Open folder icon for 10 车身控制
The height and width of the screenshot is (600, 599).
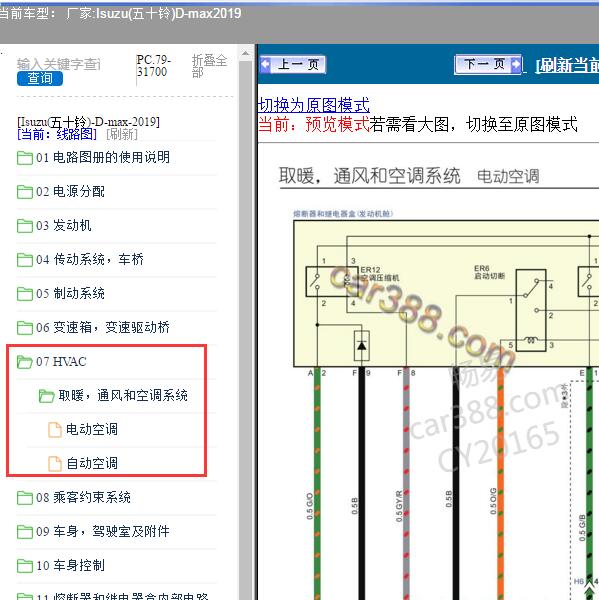click(x=25, y=566)
